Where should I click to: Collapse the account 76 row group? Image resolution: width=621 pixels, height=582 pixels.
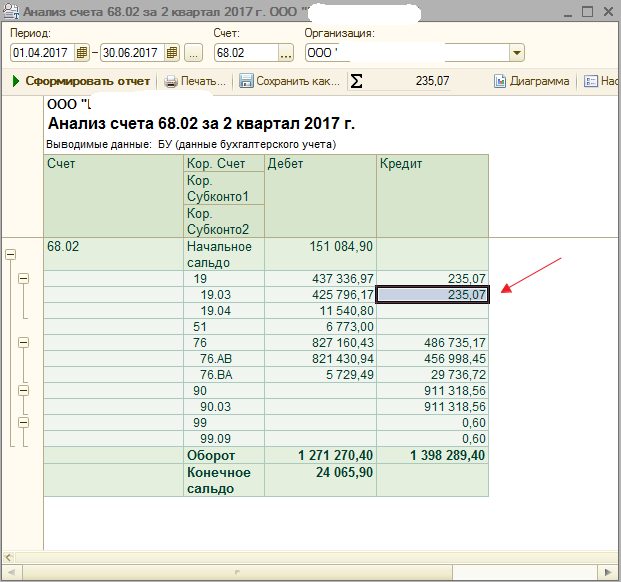click(23, 342)
